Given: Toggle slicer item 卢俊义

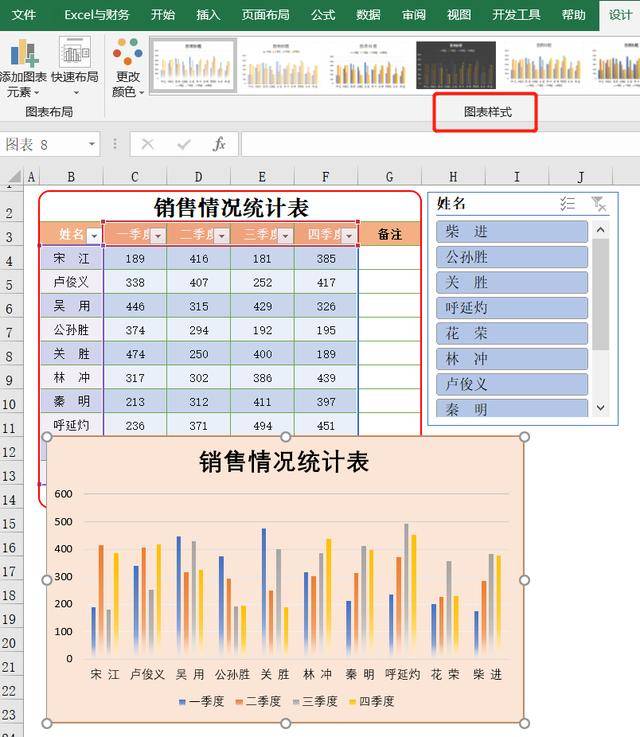Looking at the screenshot, I should click(512, 384).
